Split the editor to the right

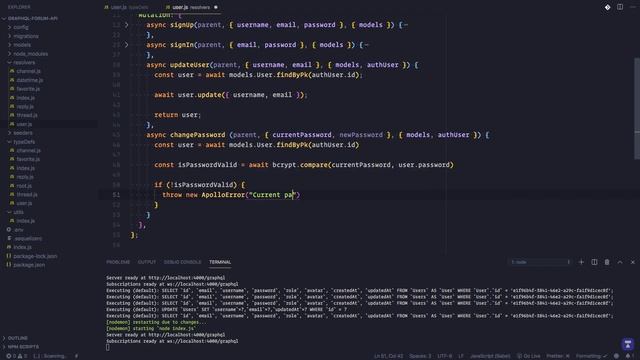point(620,7)
